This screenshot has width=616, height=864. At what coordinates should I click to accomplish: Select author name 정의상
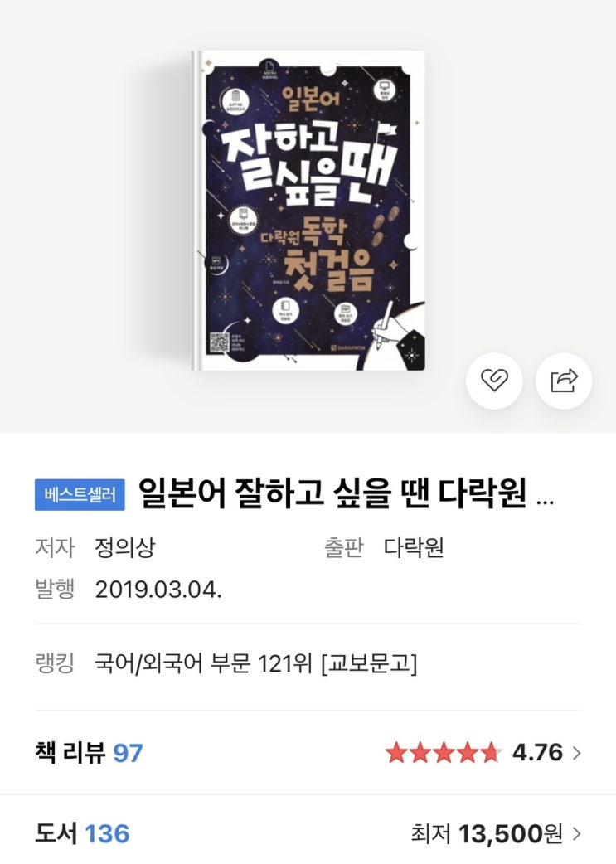[x=125, y=547]
